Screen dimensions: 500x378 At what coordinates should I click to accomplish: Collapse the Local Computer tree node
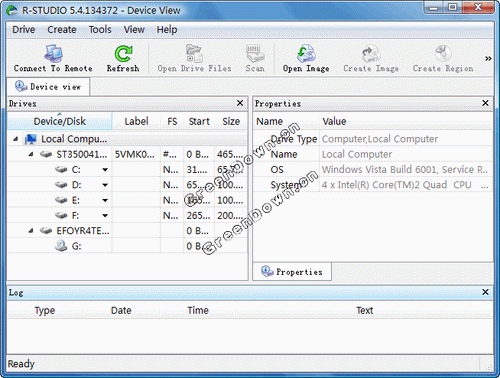tap(16, 139)
